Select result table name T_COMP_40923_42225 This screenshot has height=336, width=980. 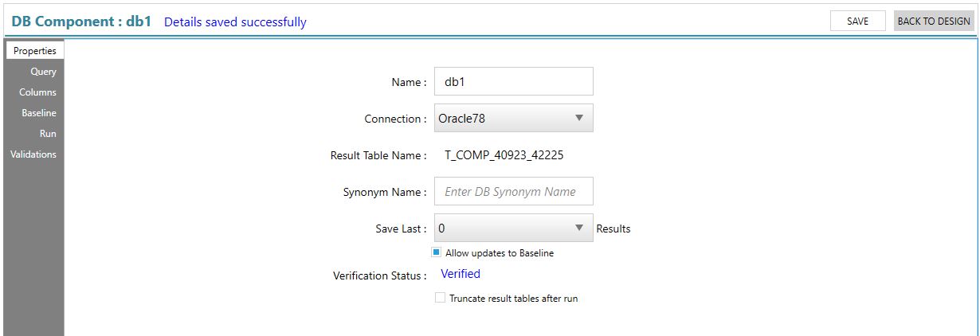504,155
